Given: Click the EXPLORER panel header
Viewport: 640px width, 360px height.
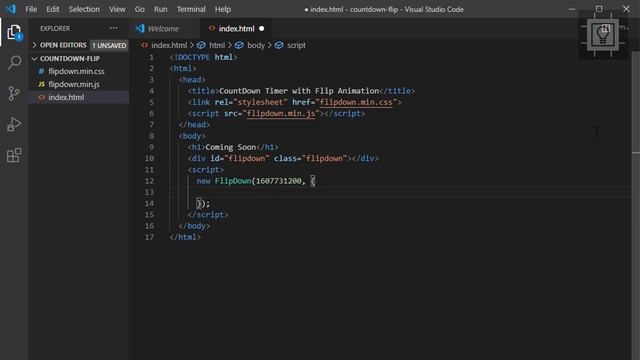Looking at the screenshot, I should [x=55, y=28].
